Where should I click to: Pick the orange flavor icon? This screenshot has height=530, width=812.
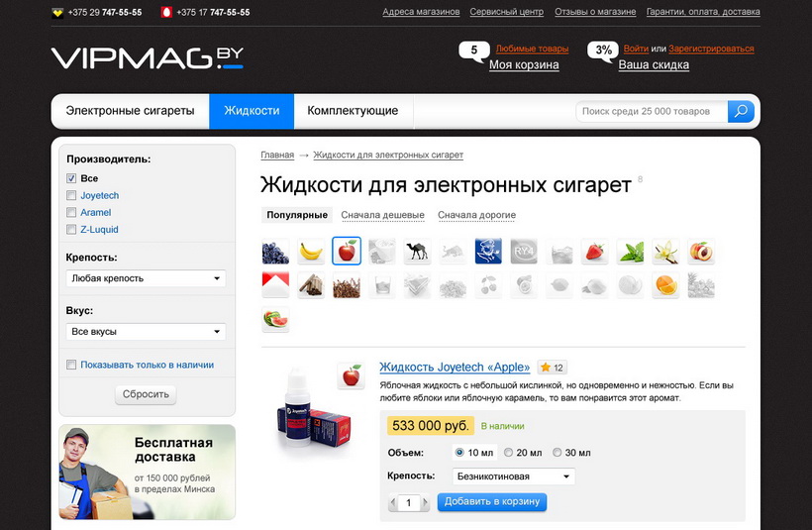tap(665, 285)
